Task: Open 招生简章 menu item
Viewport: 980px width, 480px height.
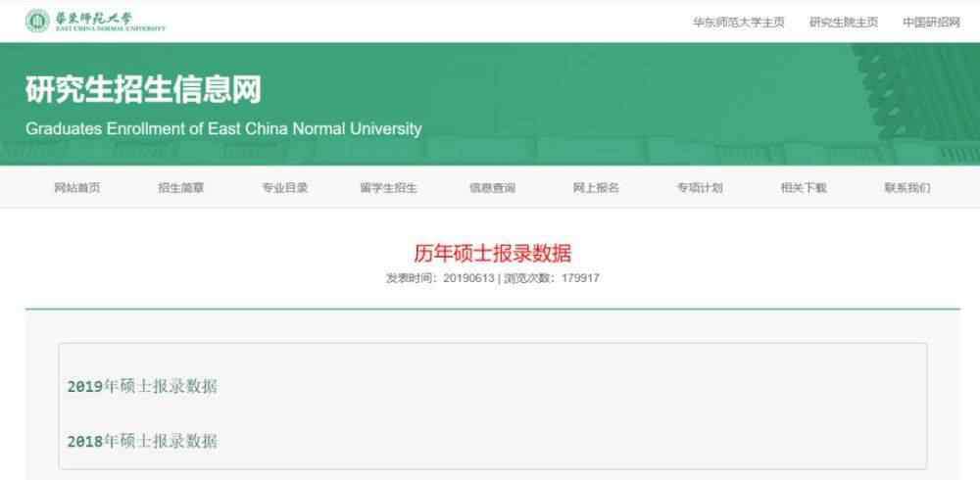Action: tap(181, 187)
